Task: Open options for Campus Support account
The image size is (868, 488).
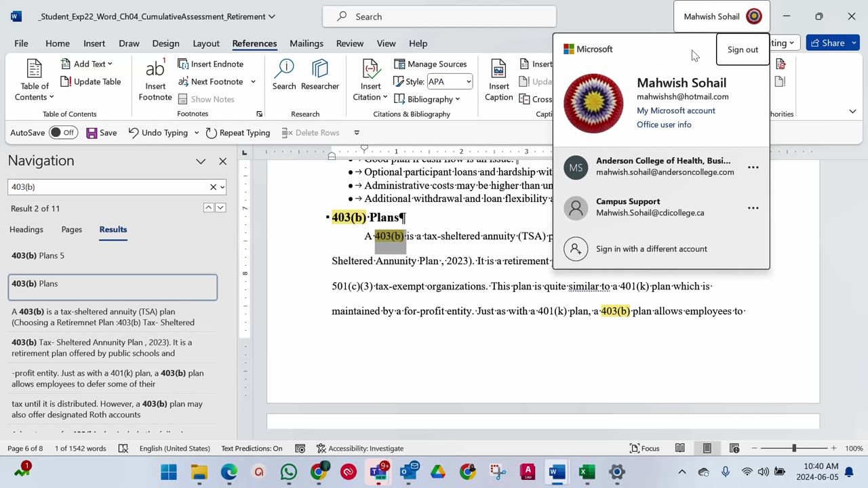Action: point(753,208)
